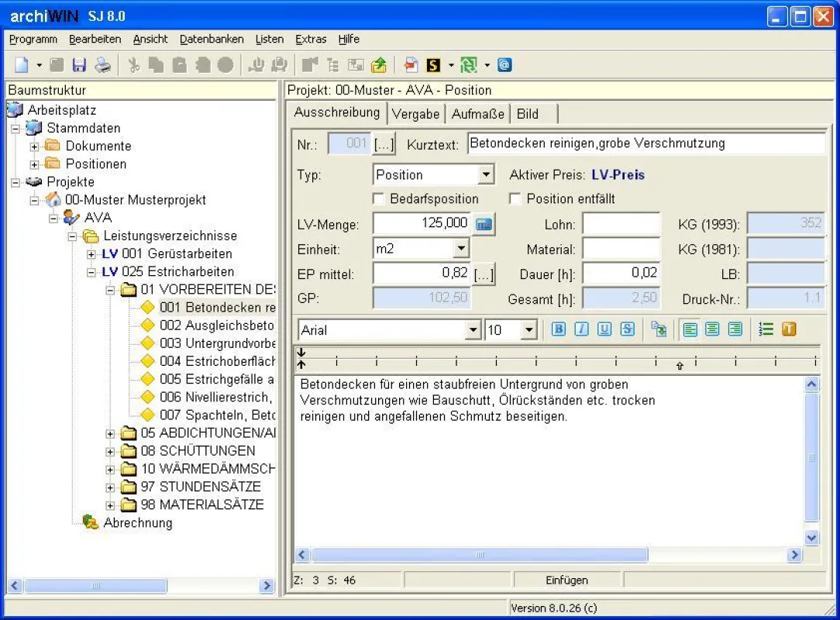Click the Einfügen status bar field
Screen dimensions: 840x620
point(566,580)
